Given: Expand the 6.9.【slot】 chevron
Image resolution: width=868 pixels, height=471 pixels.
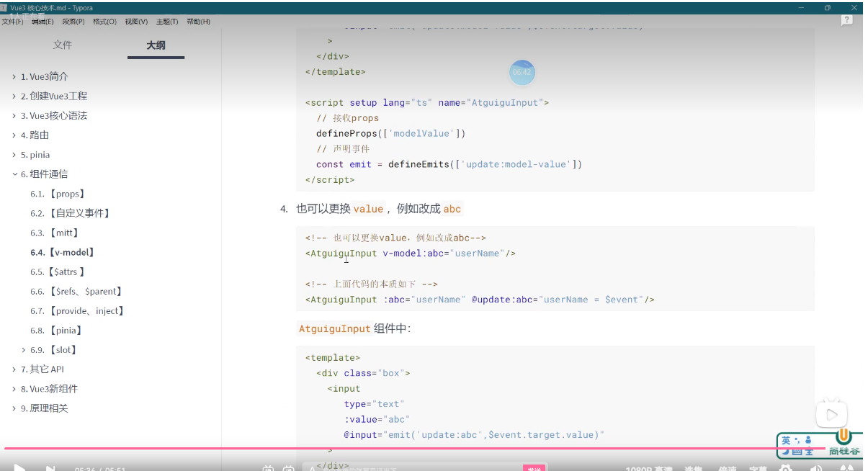Looking at the screenshot, I should [24, 349].
